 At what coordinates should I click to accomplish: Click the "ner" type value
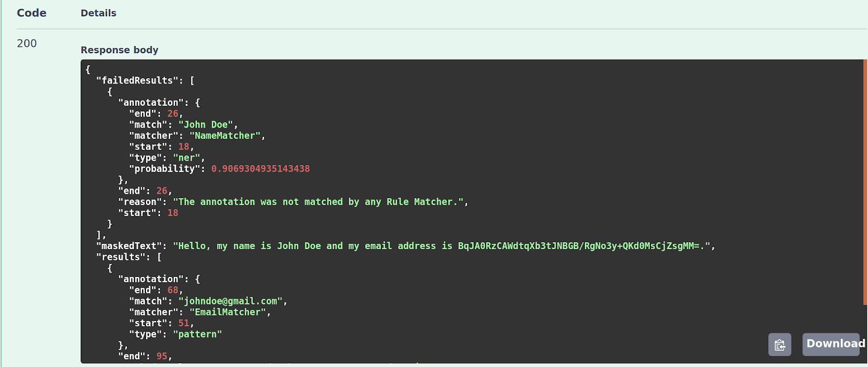187,158
